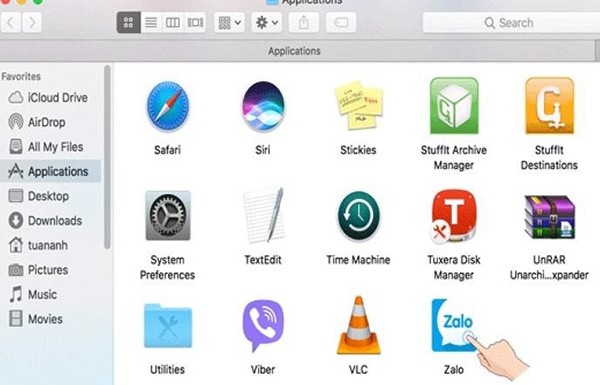
Task: Open Desktop in the sidebar
Action: pos(51,196)
